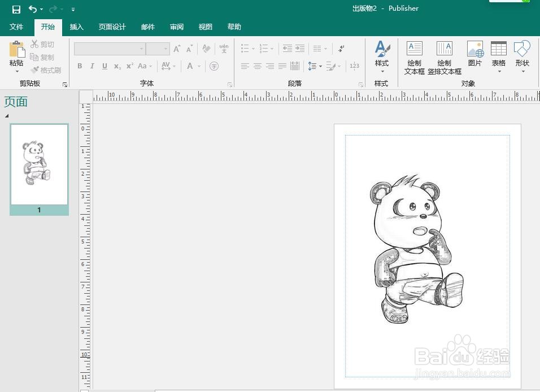Open the Undo history dropdown arrow
540x392 pixels.
click(42, 9)
